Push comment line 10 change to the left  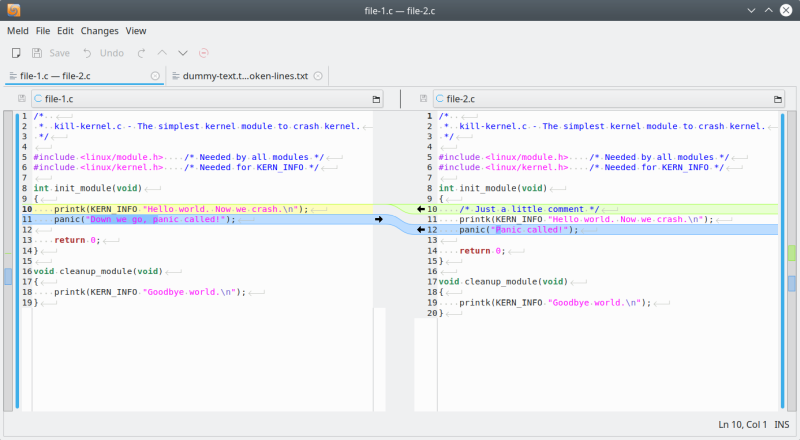(421, 209)
